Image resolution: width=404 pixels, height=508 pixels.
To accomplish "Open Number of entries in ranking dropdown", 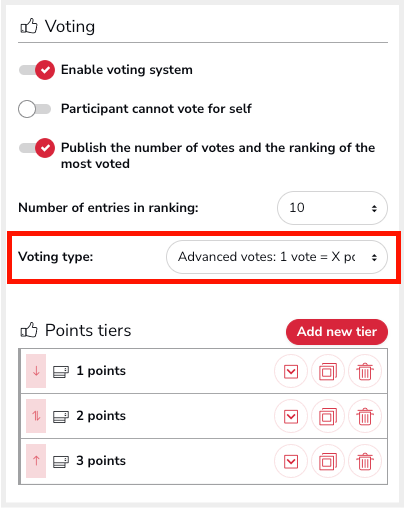I will (x=332, y=208).
